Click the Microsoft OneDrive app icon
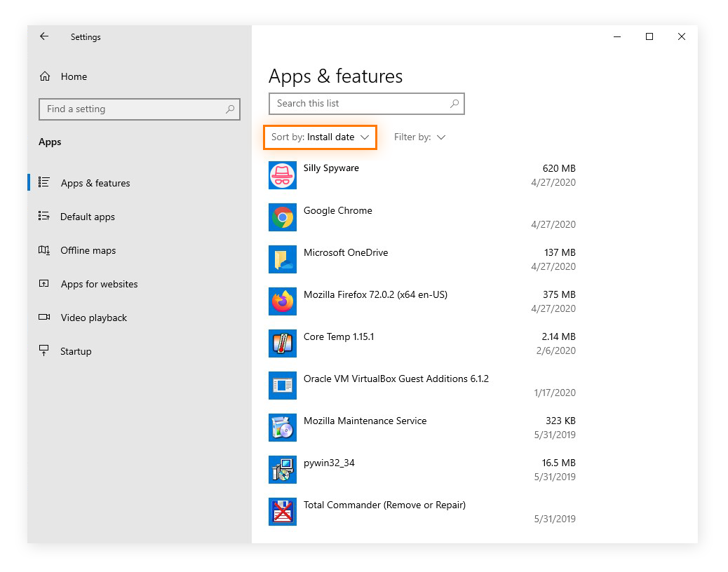 tap(282, 259)
